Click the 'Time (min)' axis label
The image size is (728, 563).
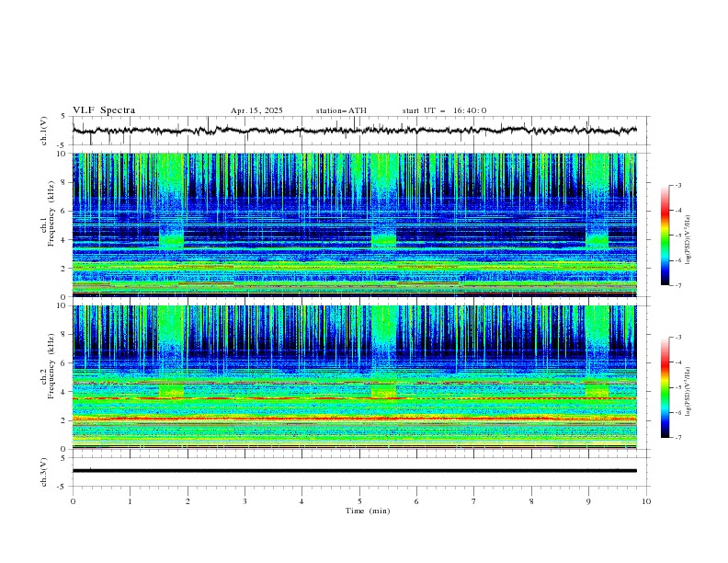pyautogui.click(x=368, y=511)
